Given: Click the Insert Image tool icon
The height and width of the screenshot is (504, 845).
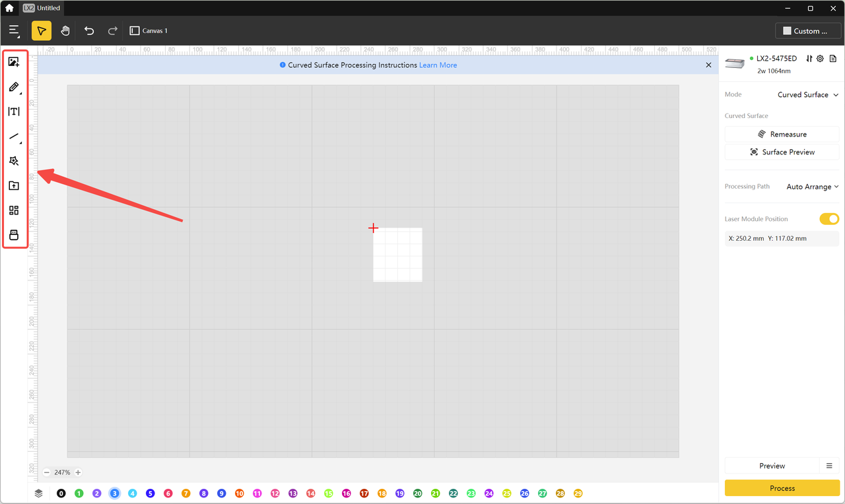Looking at the screenshot, I should (14, 62).
